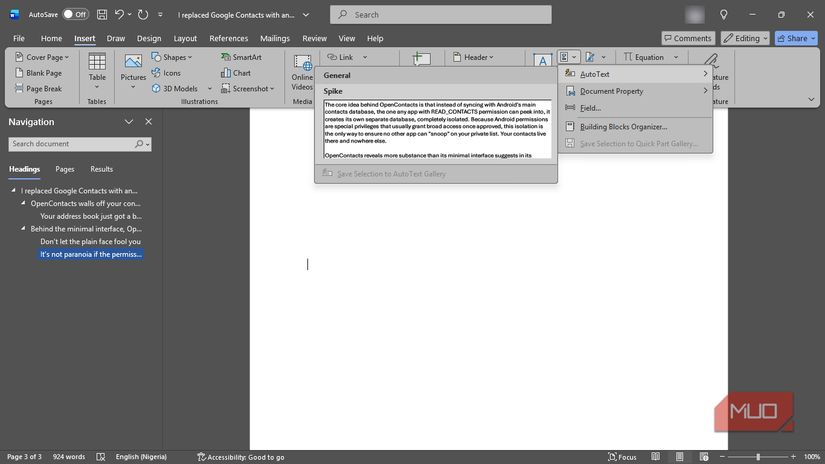825x464 pixels.
Task: Collapse the ribbon with the chevron
Action: coord(811,99)
